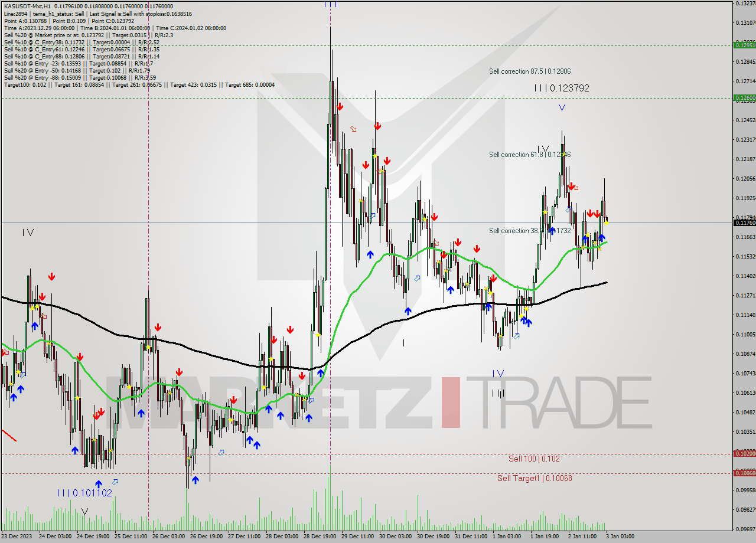Screen dimensions: 756x543
Task: Click the '31 Dec 11:00' time label
Action: click(x=471, y=537)
